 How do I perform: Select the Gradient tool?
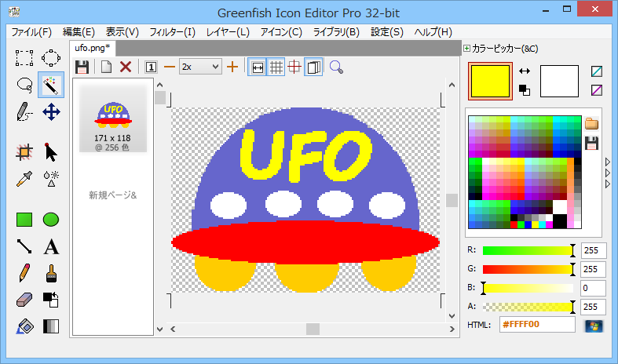pos(51,326)
